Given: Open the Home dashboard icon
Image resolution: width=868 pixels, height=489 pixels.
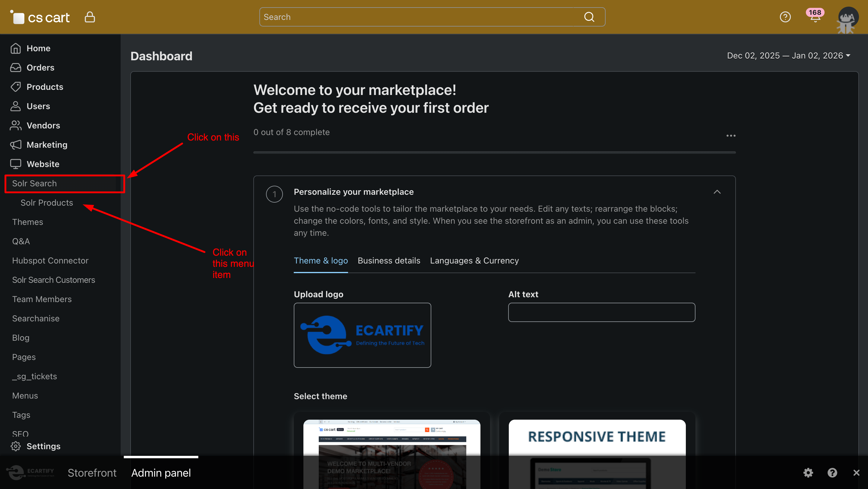Looking at the screenshot, I should 15,48.
